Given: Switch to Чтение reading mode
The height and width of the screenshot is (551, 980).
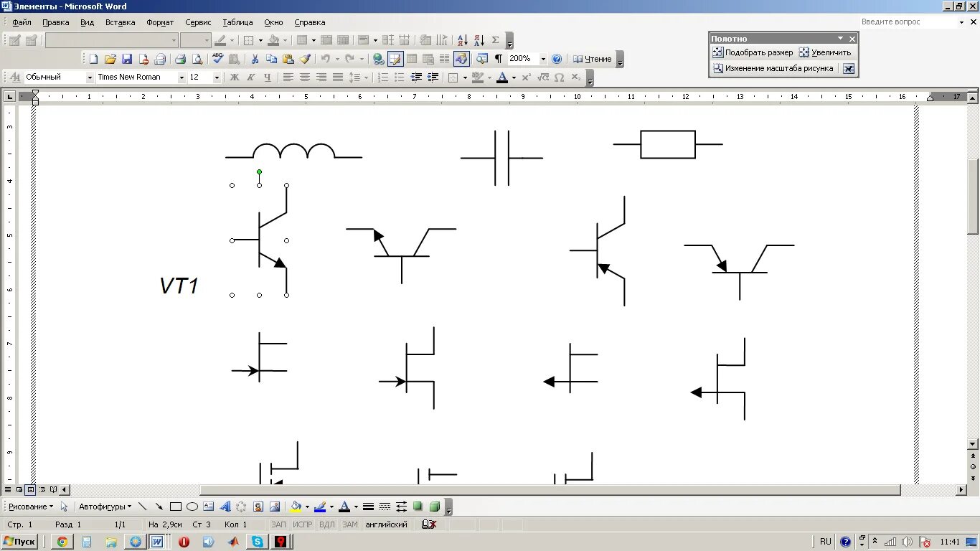Looking at the screenshot, I should [592, 60].
